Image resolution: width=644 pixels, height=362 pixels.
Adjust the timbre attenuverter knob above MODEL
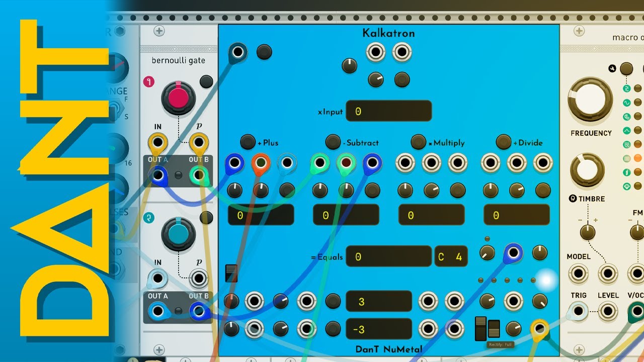(x=587, y=232)
